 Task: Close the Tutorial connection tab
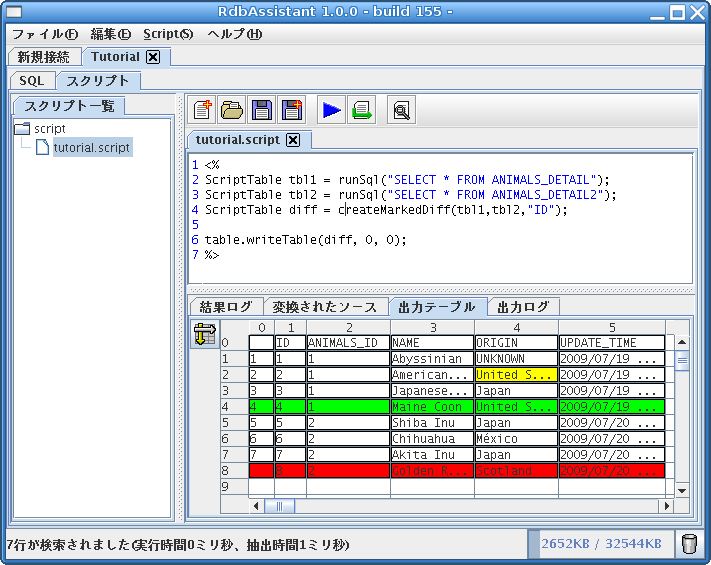click(153, 57)
